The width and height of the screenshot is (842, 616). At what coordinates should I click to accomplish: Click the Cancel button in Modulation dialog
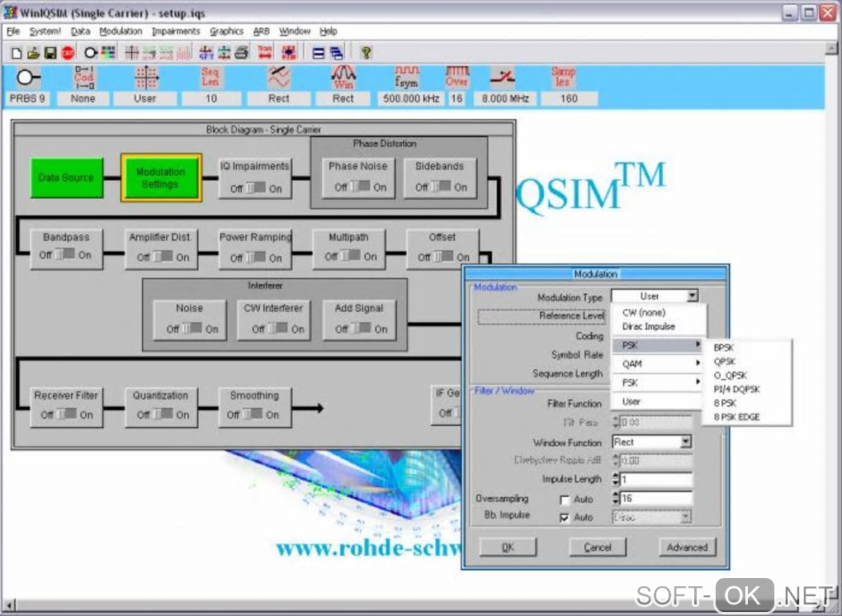click(597, 547)
